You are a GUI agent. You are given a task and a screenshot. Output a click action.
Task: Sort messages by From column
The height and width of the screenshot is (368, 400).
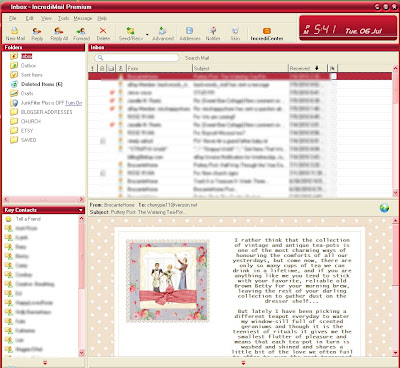click(x=159, y=68)
